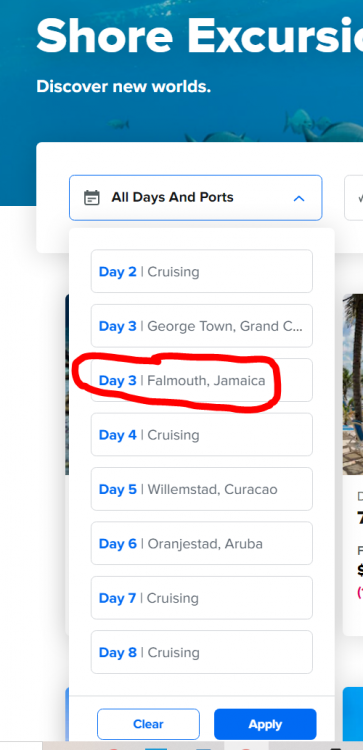Apply the selected day filter
Image resolution: width=363 pixels, height=750 pixels.
pyautogui.click(x=265, y=724)
